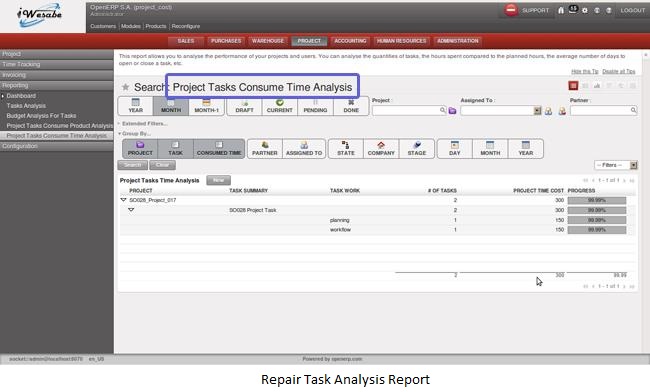Click the Project field search magnifier icon
This screenshot has width=650, height=392.
tap(442, 110)
